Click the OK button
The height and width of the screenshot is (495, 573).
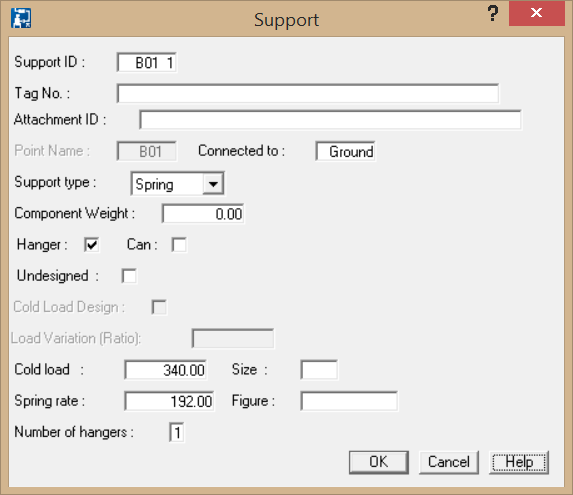(379, 462)
